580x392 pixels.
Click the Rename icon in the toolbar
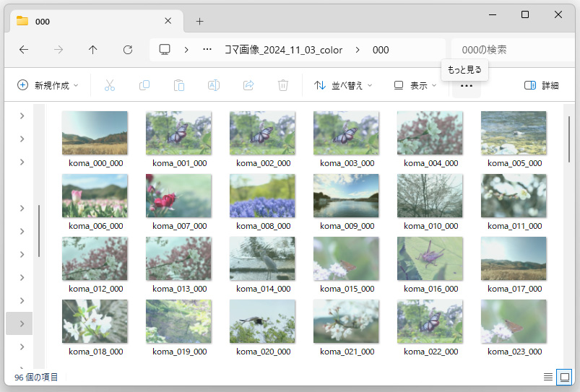214,85
